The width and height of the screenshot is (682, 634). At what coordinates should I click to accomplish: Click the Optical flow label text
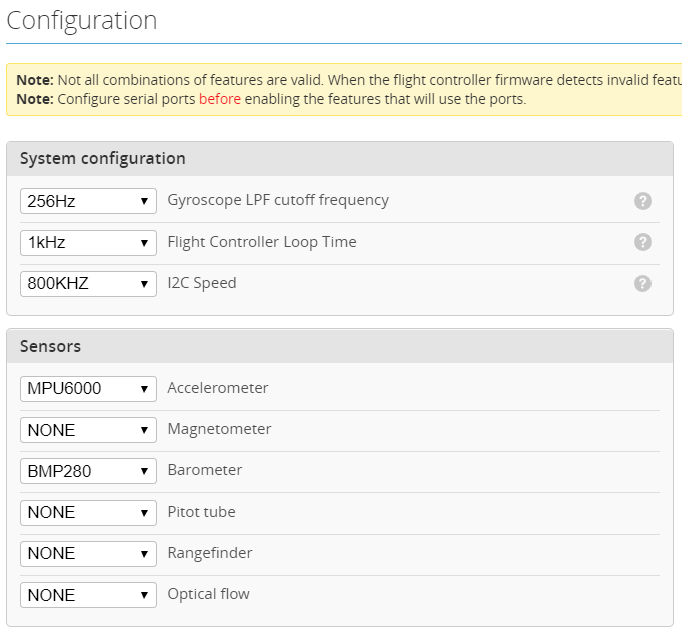(208, 594)
